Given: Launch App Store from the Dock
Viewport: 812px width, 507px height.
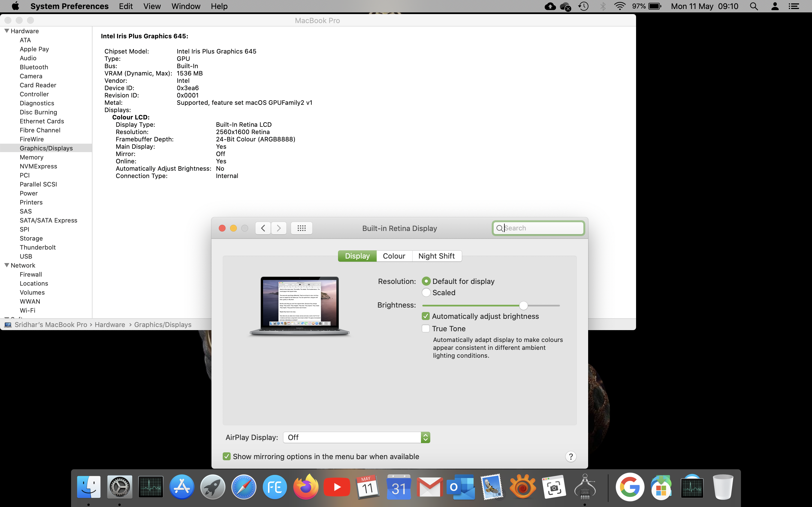Looking at the screenshot, I should 182,487.
